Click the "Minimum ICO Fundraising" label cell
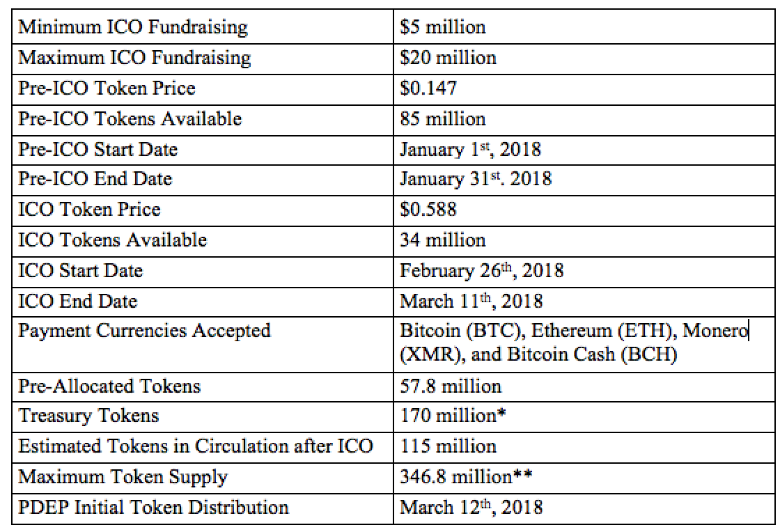 [133, 27]
